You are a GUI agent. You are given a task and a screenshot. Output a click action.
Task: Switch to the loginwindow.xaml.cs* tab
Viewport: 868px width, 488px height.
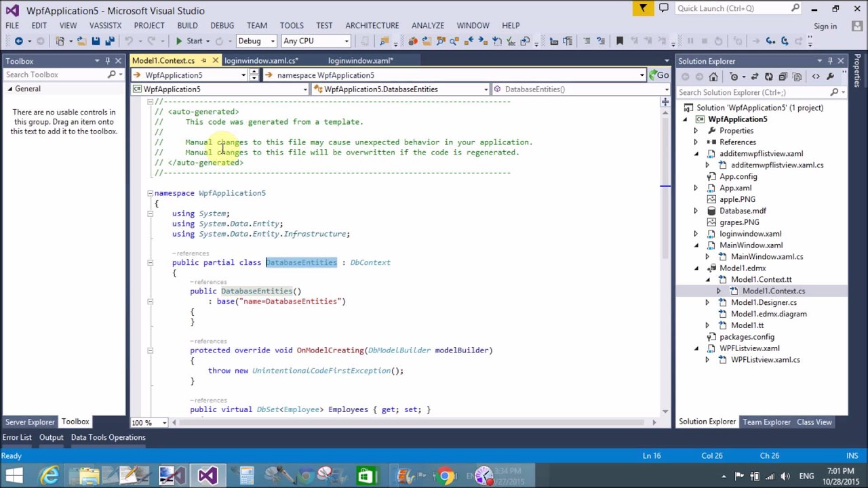click(x=261, y=61)
